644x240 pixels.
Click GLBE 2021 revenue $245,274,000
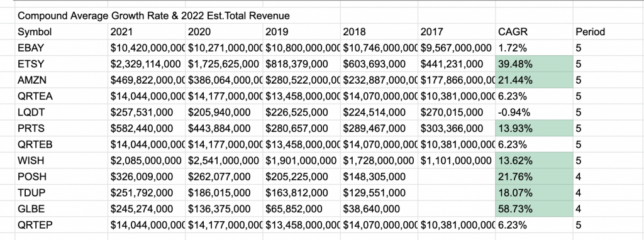[x=147, y=209]
